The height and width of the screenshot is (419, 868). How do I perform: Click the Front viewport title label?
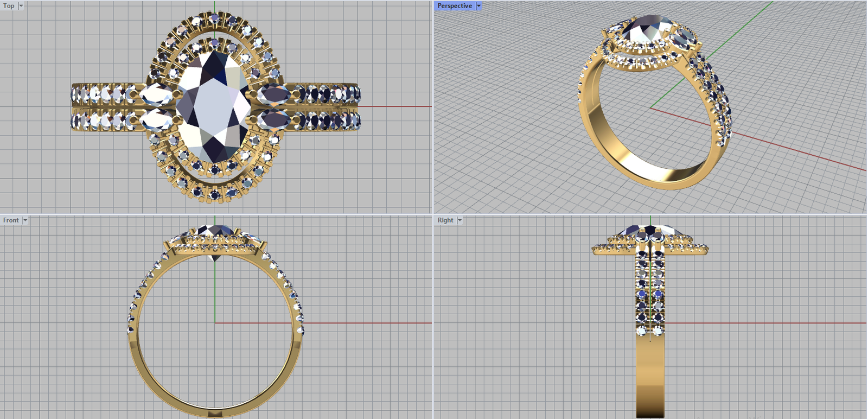pos(10,220)
